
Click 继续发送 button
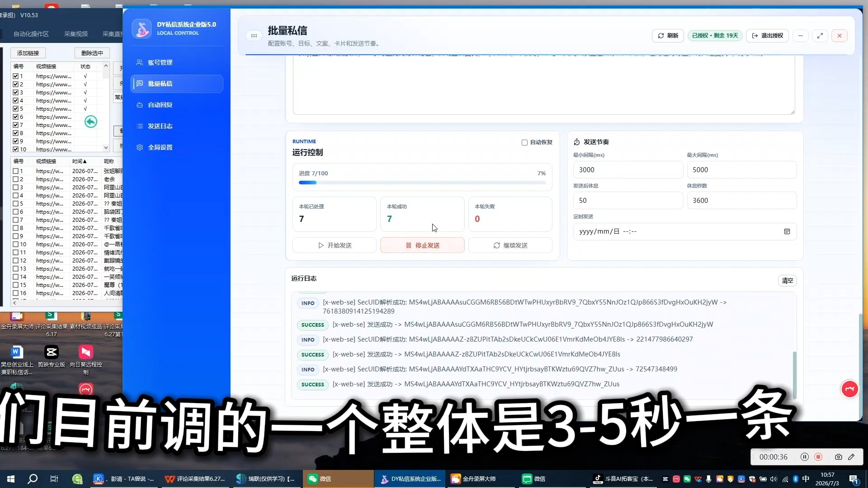point(510,245)
